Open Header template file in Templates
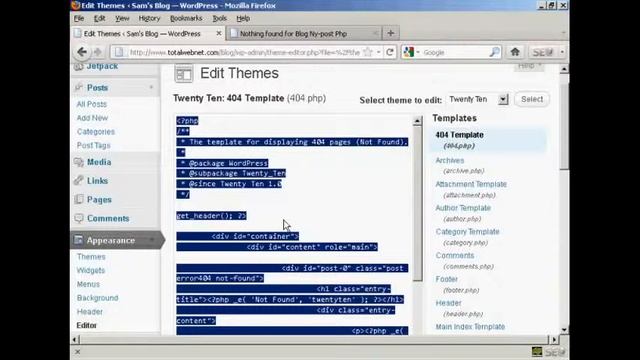 448,303
